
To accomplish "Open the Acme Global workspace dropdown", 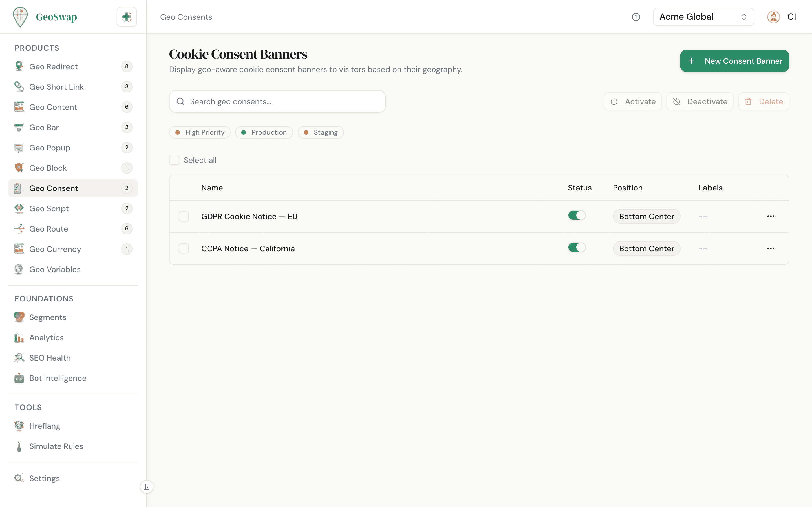I will coord(703,17).
